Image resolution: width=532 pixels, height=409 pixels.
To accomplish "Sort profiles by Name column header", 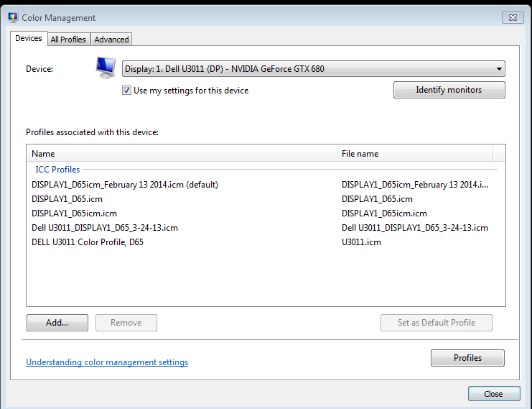I will coord(182,154).
